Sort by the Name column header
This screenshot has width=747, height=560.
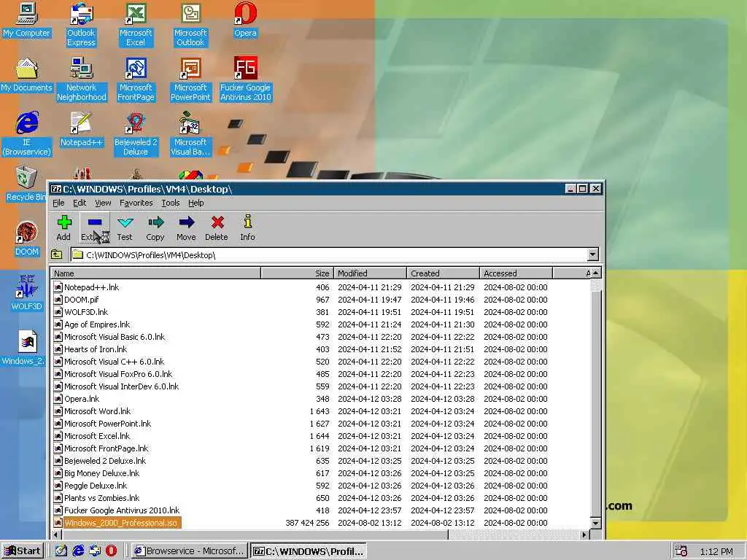click(156, 273)
